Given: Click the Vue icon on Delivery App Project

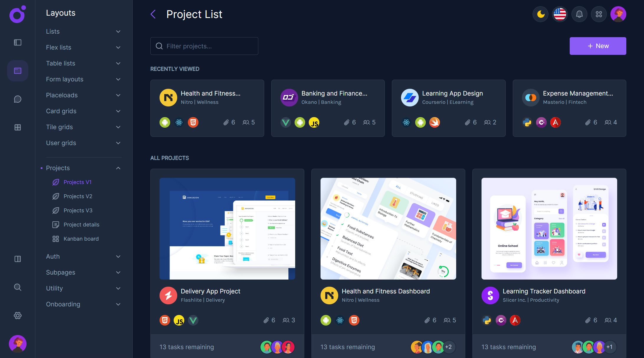Looking at the screenshot, I should pos(193,320).
